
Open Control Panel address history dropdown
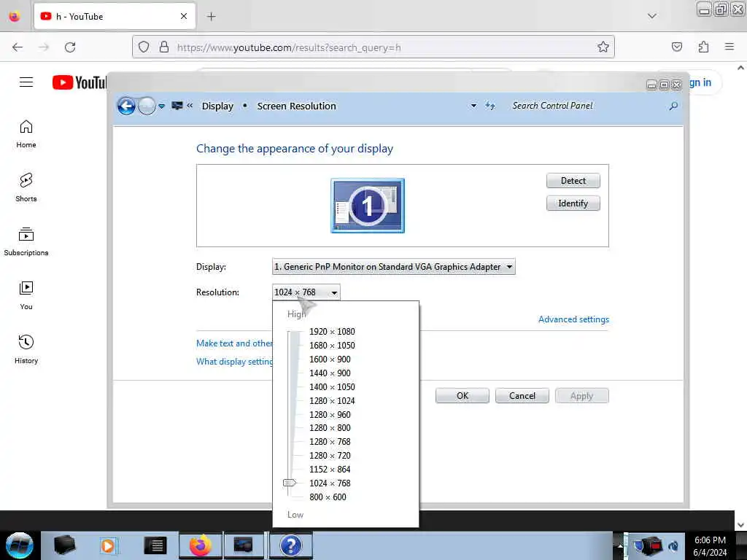[473, 106]
